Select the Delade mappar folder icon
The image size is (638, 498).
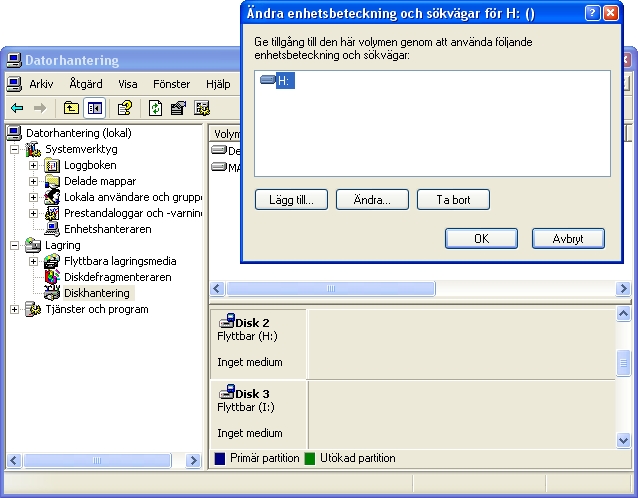[x=52, y=181]
